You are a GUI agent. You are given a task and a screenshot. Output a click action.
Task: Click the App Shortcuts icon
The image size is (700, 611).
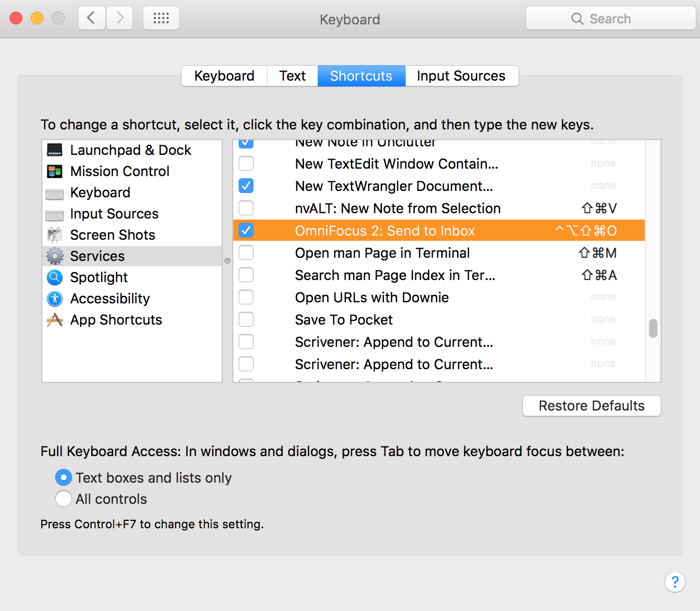pos(55,320)
